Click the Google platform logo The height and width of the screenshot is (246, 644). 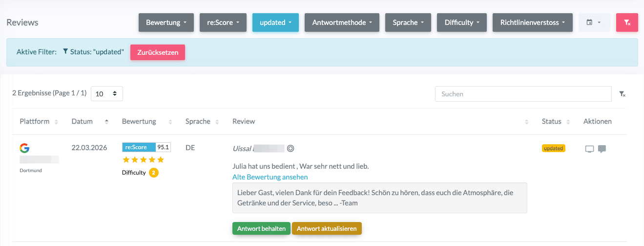(x=24, y=148)
